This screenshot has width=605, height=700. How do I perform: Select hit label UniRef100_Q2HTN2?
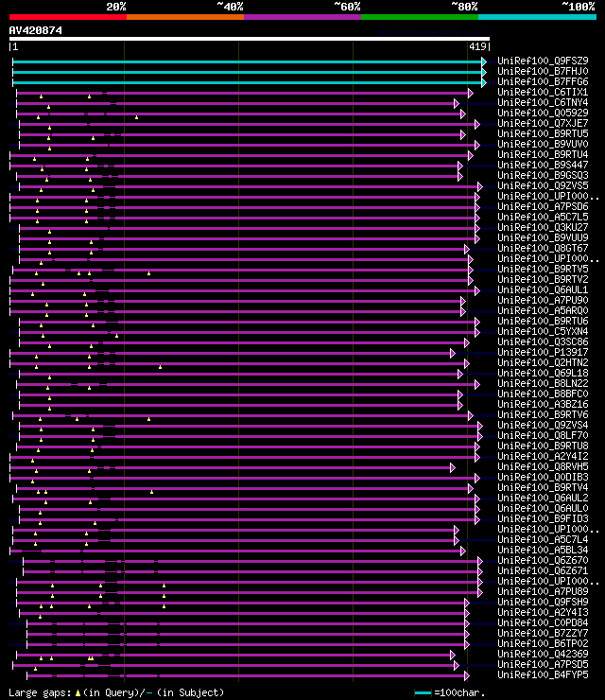point(543,362)
